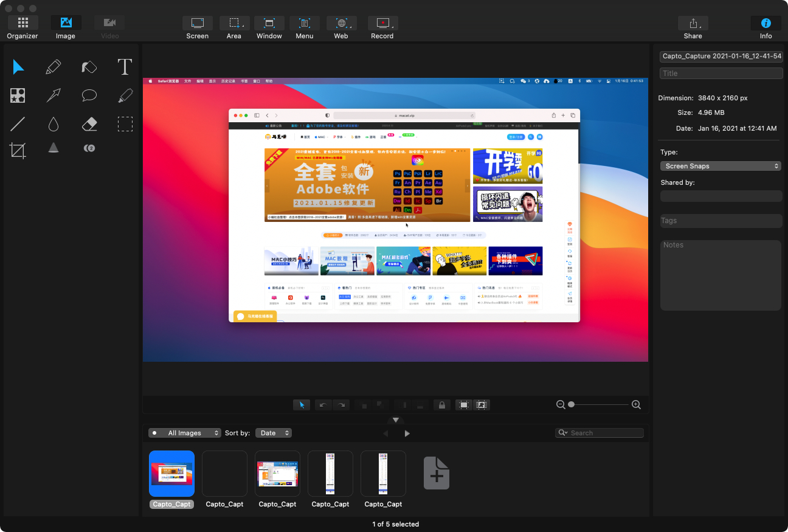Click the Shared by field
The height and width of the screenshot is (532, 788).
[x=721, y=196]
